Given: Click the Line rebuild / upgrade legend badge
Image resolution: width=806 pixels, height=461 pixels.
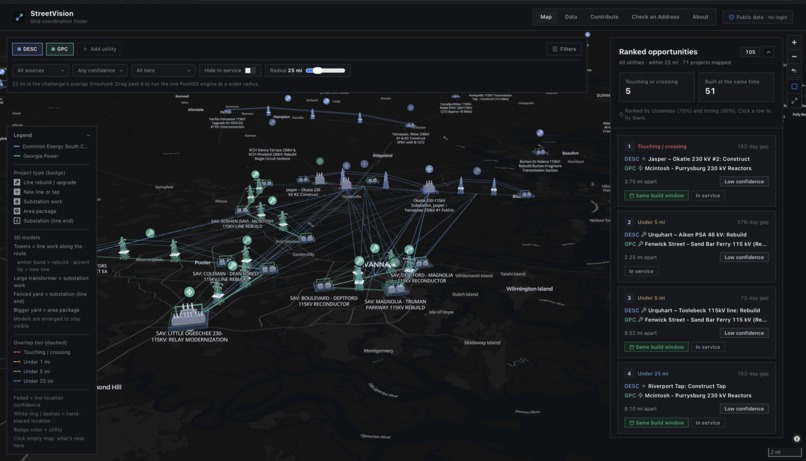Looking at the screenshot, I should (17, 182).
